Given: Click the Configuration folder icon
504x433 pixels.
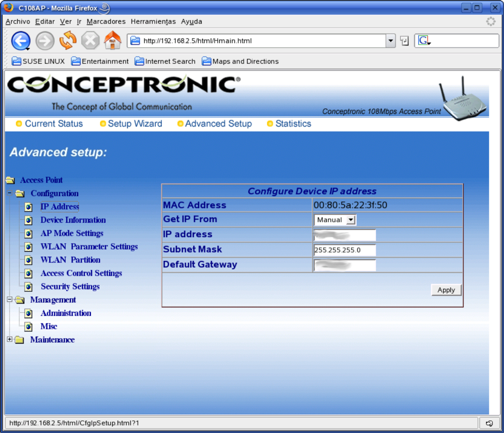Looking at the screenshot, I should click(20, 194).
